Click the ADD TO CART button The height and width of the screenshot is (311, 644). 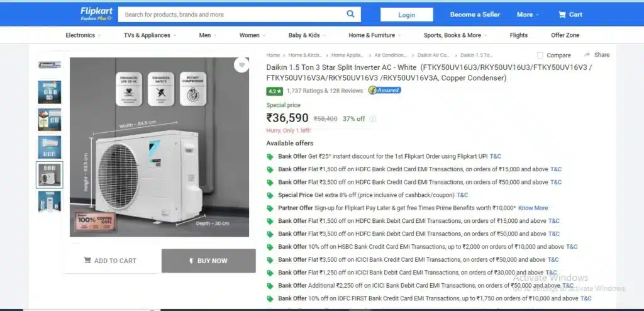click(110, 261)
